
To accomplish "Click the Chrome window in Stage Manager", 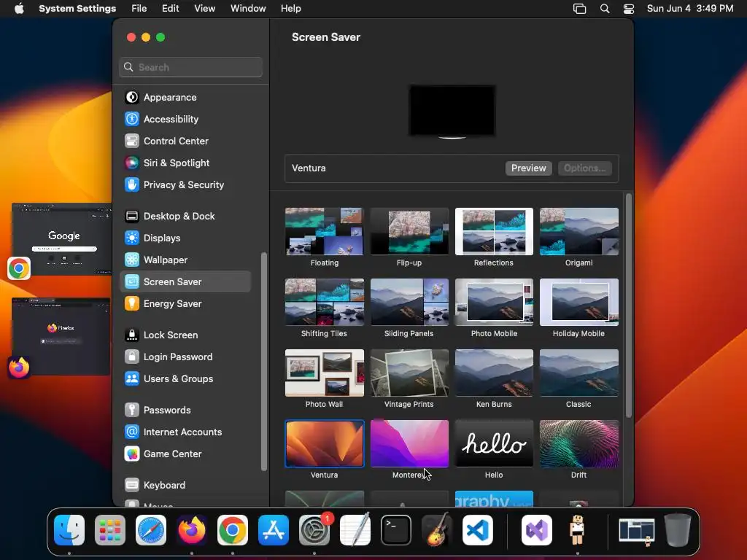I will point(61,239).
